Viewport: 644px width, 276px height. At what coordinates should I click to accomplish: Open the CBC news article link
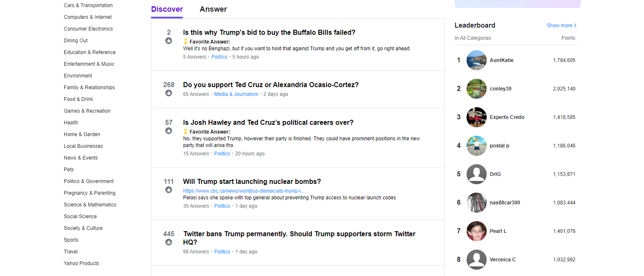pyautogui.click(x=243, y=190)
